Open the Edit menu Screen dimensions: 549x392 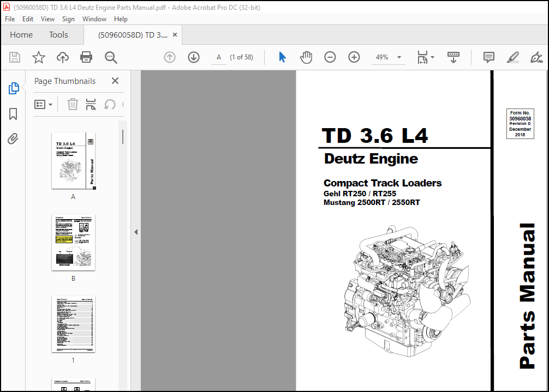pos(28,19)
